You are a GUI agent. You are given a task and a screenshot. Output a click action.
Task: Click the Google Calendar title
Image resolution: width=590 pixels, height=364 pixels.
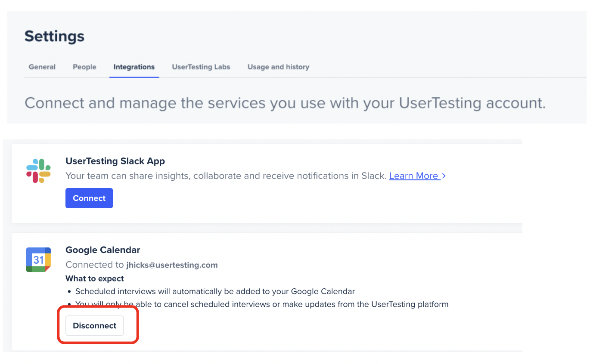tap(103, 250)
